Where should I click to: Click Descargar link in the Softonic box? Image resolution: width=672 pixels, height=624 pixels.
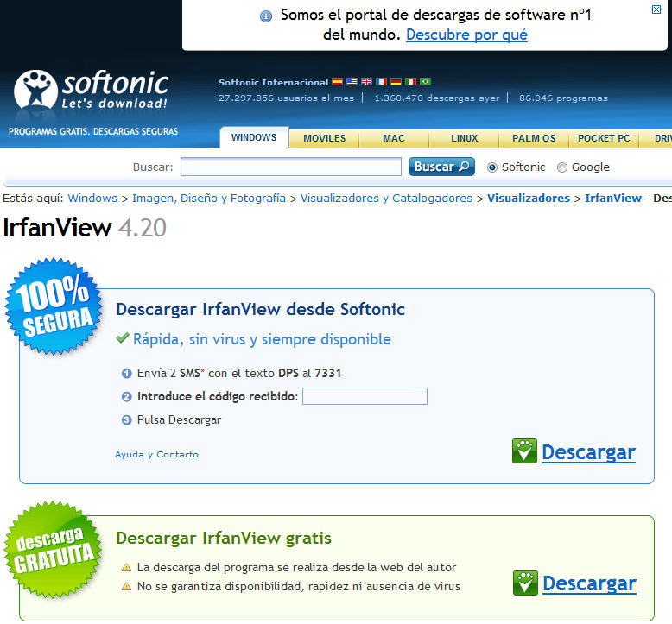click(588, 452)
